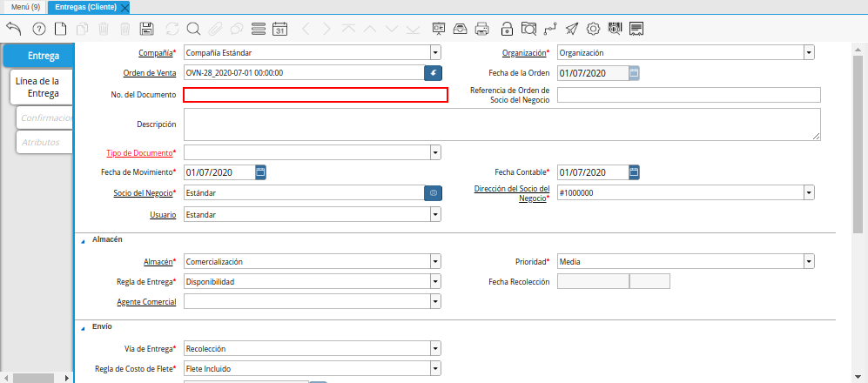The image size is (868, 383).
Task: Open the Regla de Costo de Flete dropdown
Action: 435,368
